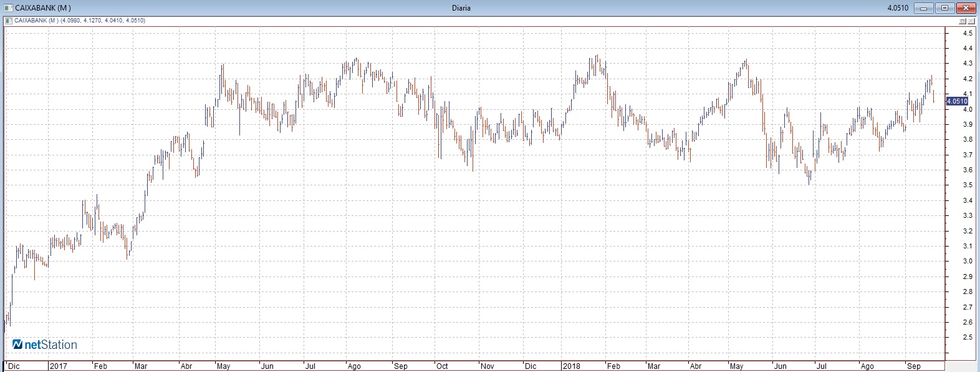The image size is (980, 372).
Task: Close the inner chart pane
Action: click(971, 21)
